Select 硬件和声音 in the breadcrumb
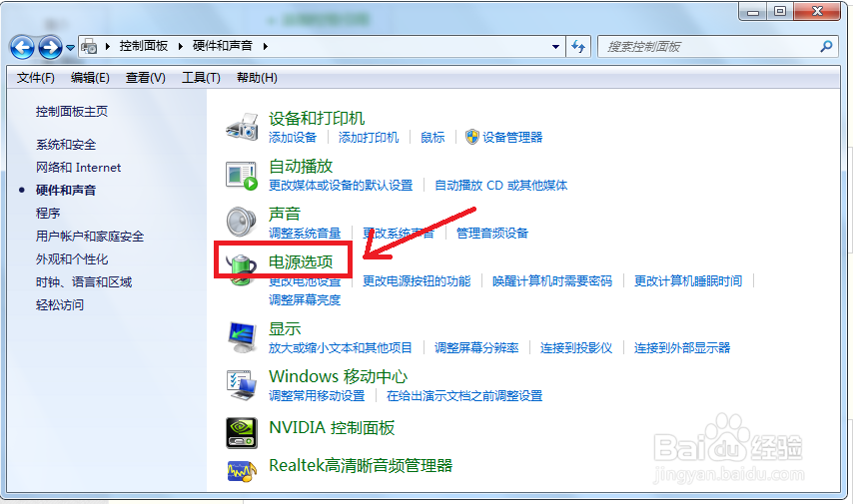This screenshot has height=504, width=853. tap(223, 46)
